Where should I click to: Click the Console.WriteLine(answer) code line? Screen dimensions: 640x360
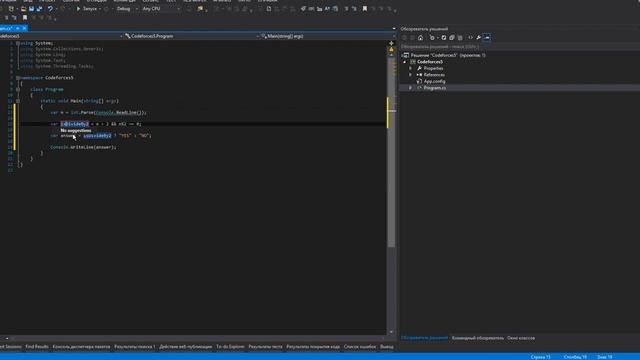[83, 147]
